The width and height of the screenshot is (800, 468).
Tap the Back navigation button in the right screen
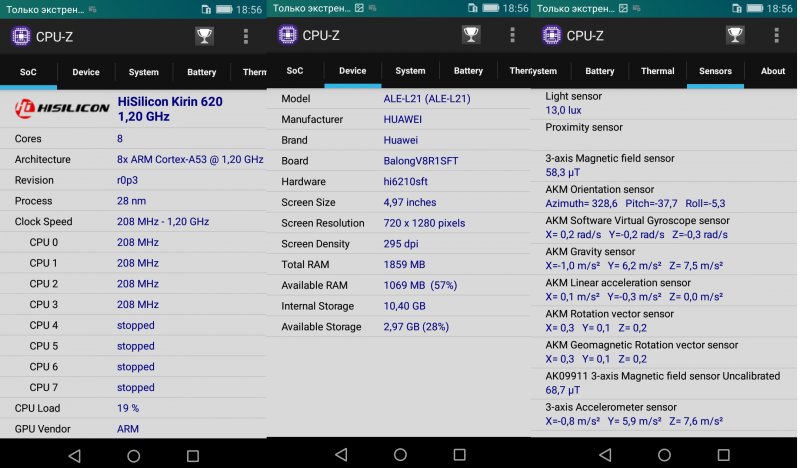click(x=606, y=454)
